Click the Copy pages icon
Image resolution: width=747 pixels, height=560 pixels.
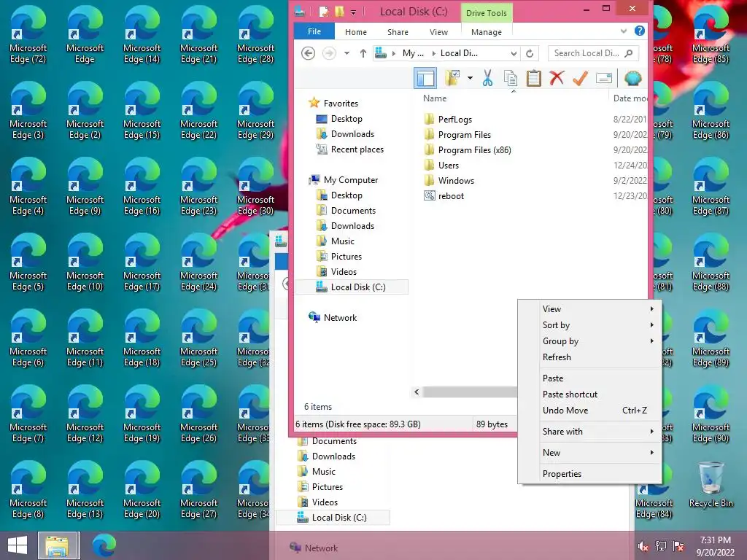click(511, 78)
